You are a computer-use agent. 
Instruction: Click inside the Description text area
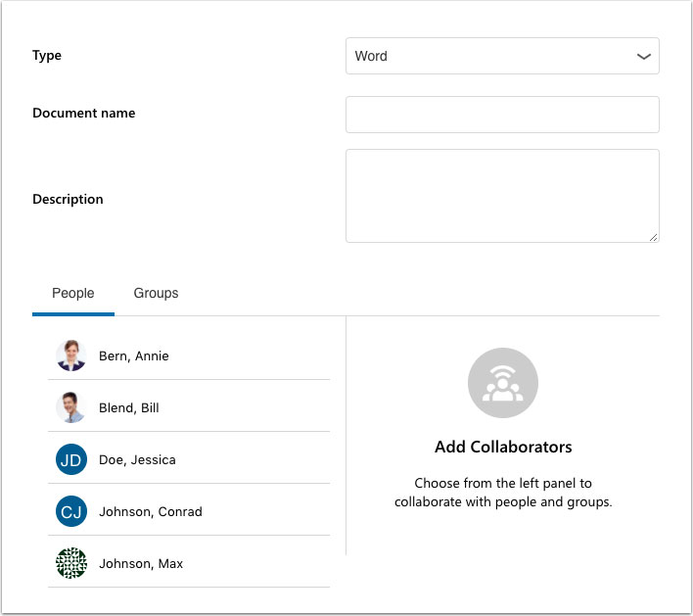tap(502, 195)
